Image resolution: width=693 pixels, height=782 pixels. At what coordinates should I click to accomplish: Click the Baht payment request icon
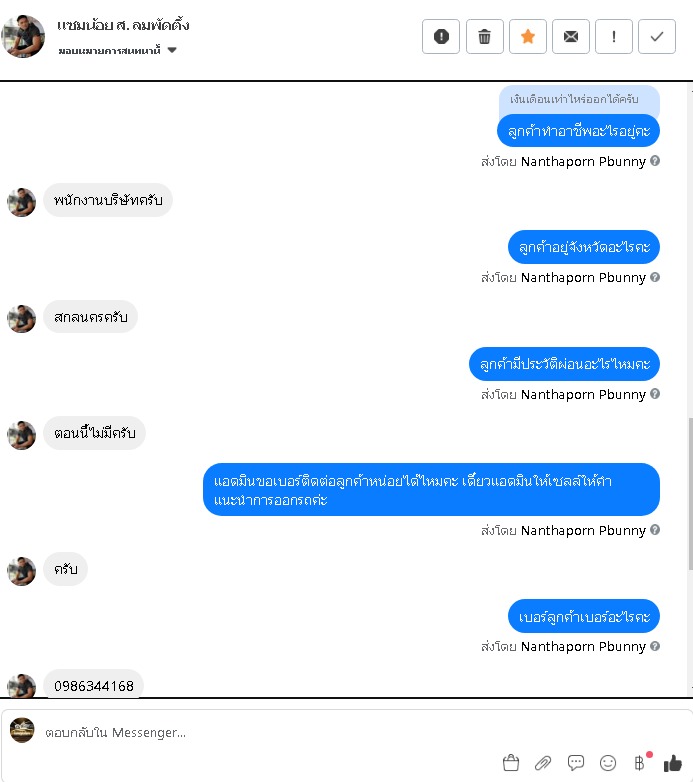click(640, 763)
